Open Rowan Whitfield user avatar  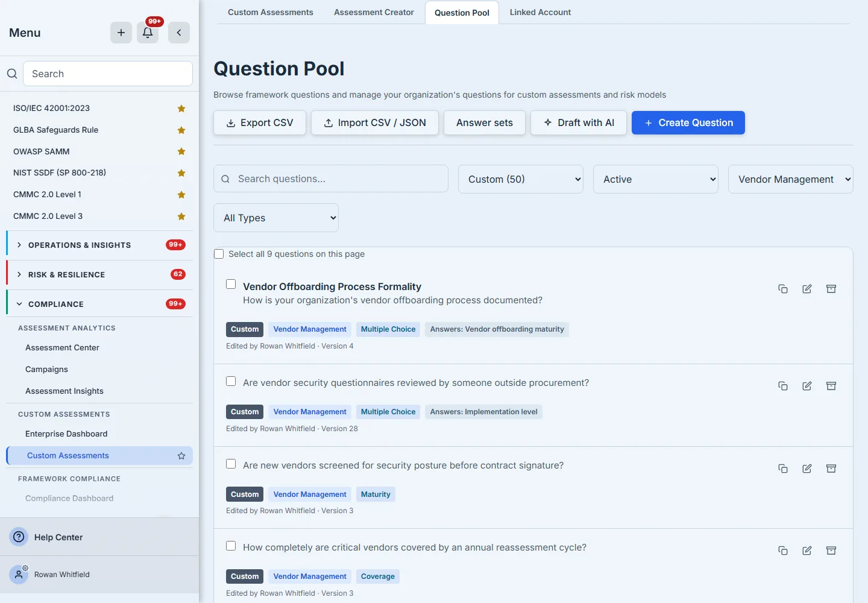click(x=19, y=575)
